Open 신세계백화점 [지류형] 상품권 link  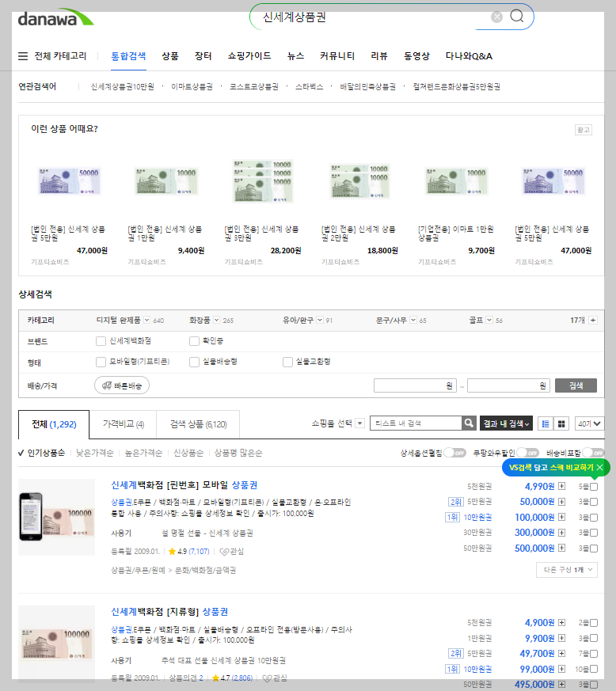[169, 612]
